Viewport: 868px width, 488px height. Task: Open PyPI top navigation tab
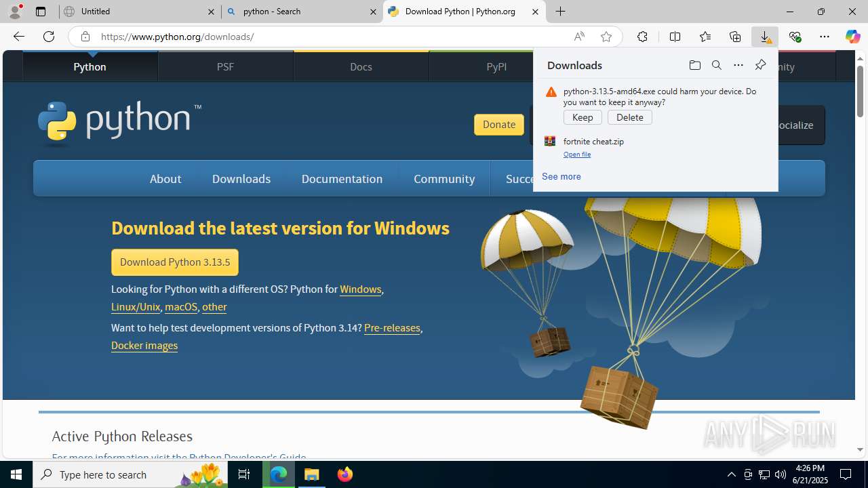(x=496, y=66)
